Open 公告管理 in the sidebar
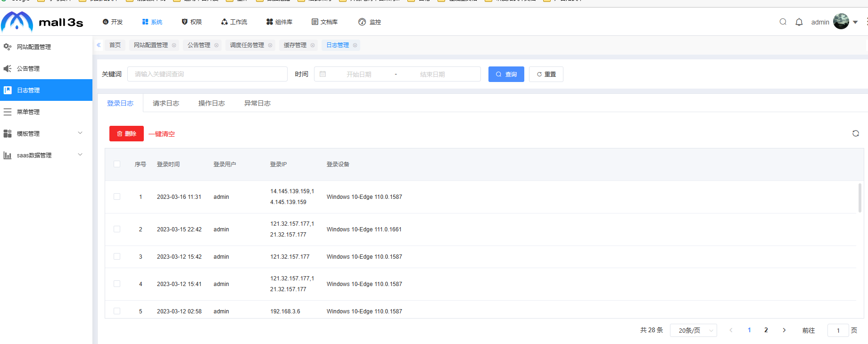 (46, 68)
